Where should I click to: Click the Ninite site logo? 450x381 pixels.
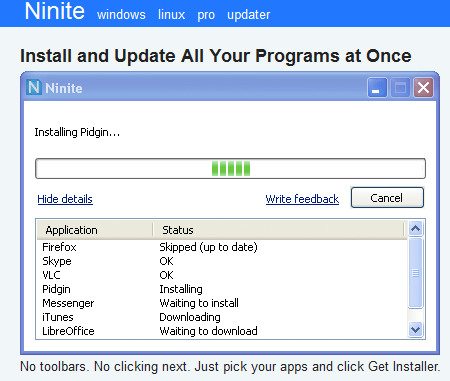[55, 11]
